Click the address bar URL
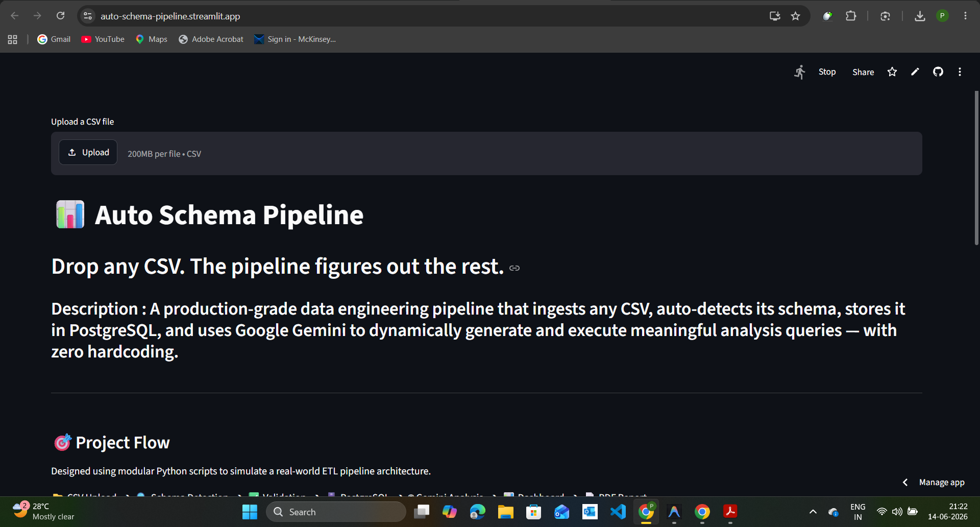The height and width of the screenshot is (527, 980). (170, 16)
